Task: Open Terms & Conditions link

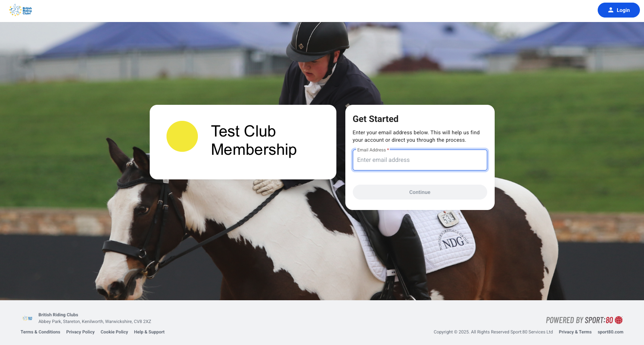Action: pos(40,332)
